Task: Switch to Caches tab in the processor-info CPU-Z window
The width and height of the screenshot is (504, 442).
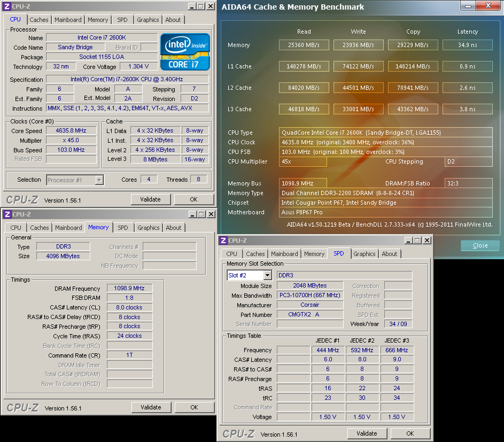Action: (39, 20)
